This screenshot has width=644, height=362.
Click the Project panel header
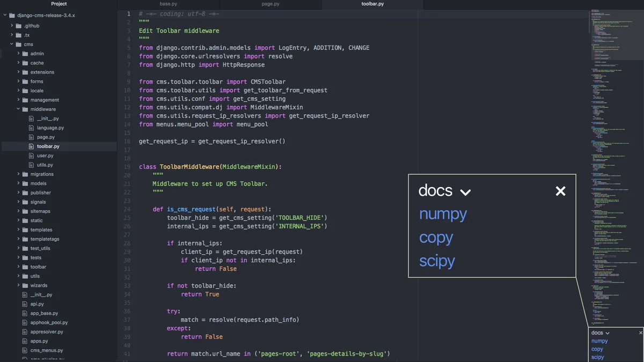(58, 4)
